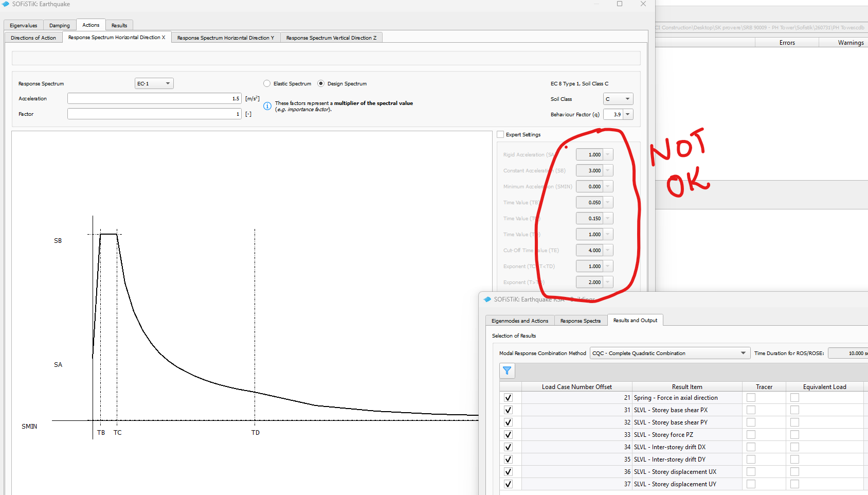Click the Result Item column header
This screenshot has width=868, height=495.
[x=687, y=387]
